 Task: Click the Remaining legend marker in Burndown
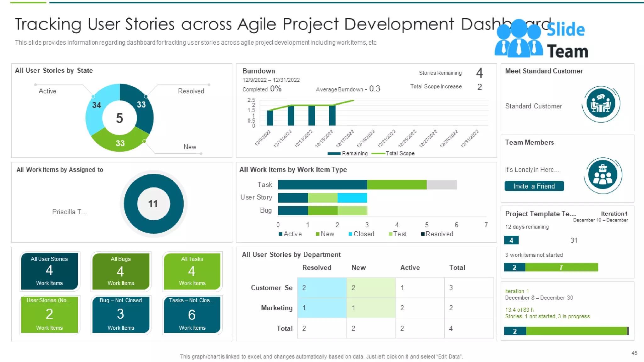[x=334, y=154]
